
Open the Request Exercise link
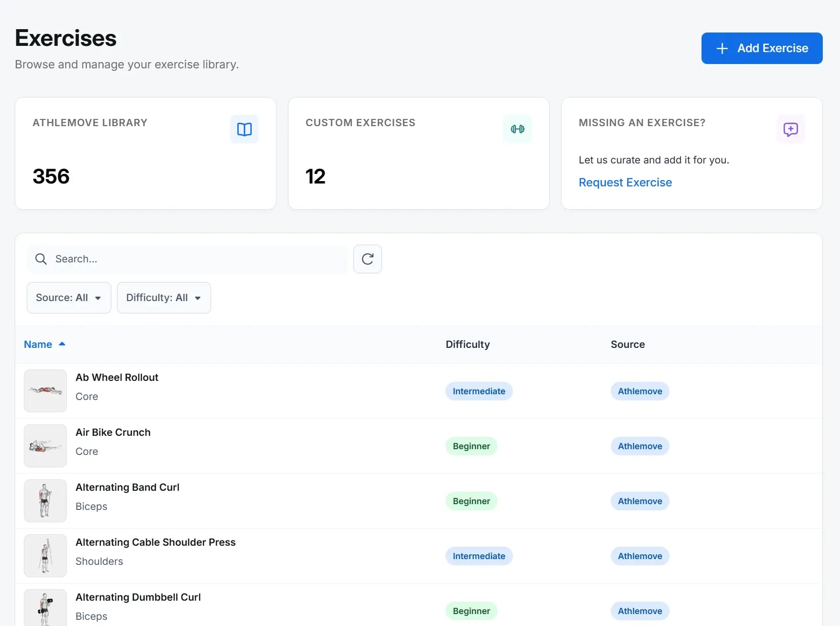click(x=625, y=182)
